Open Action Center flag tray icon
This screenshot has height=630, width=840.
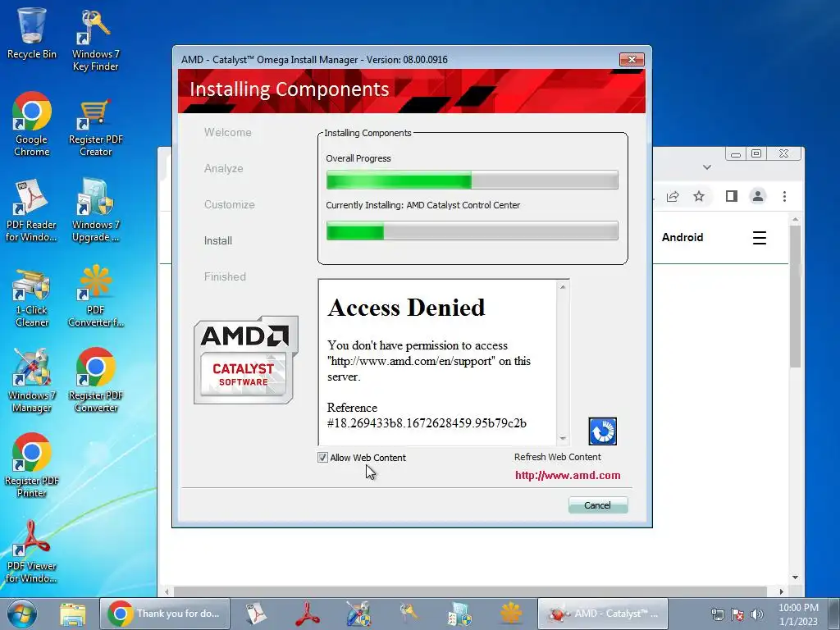point(737,614)
